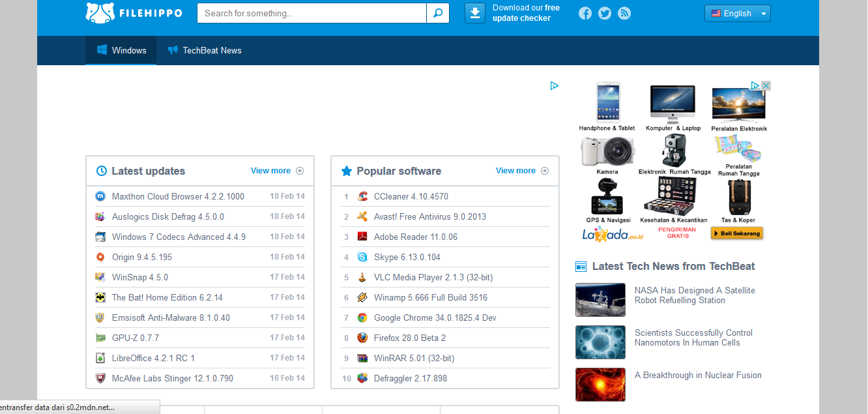Click the NASA satellite news thumbnail
The height and width of the screenshot is (414, 868).
point(600,300)
